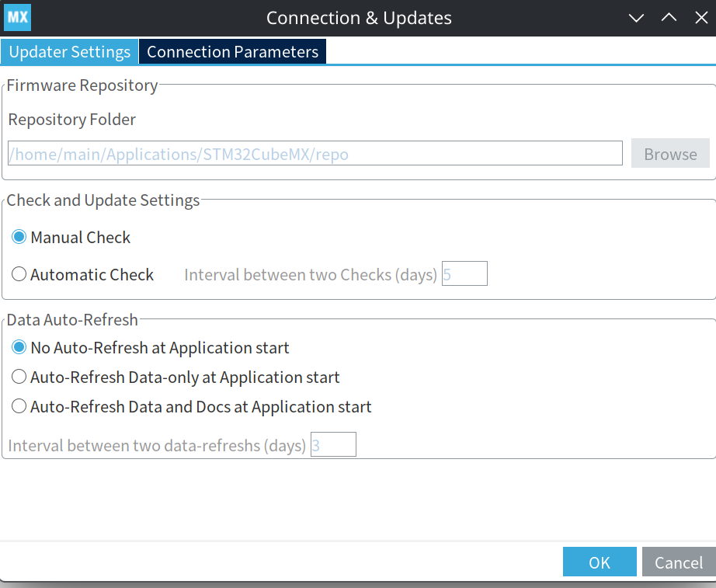This screenshot has width=716, height=588.
Task: Close the Connection & Updates dialog
Action: pos(700,18)
